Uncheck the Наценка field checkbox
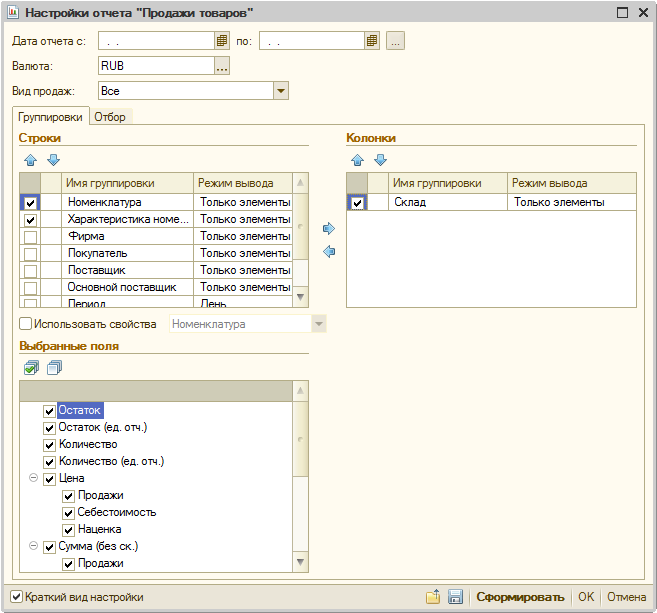 coord(69,530)
